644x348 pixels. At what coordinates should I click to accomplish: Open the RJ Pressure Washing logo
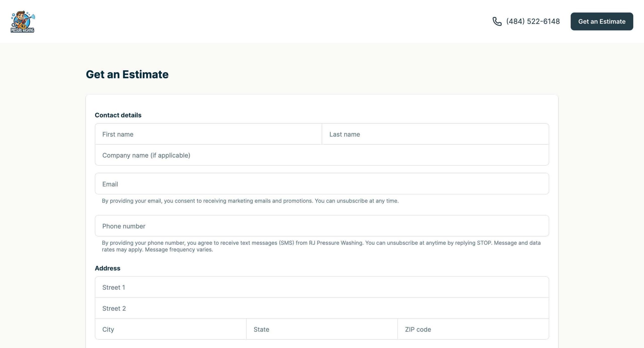click(23, 22)
